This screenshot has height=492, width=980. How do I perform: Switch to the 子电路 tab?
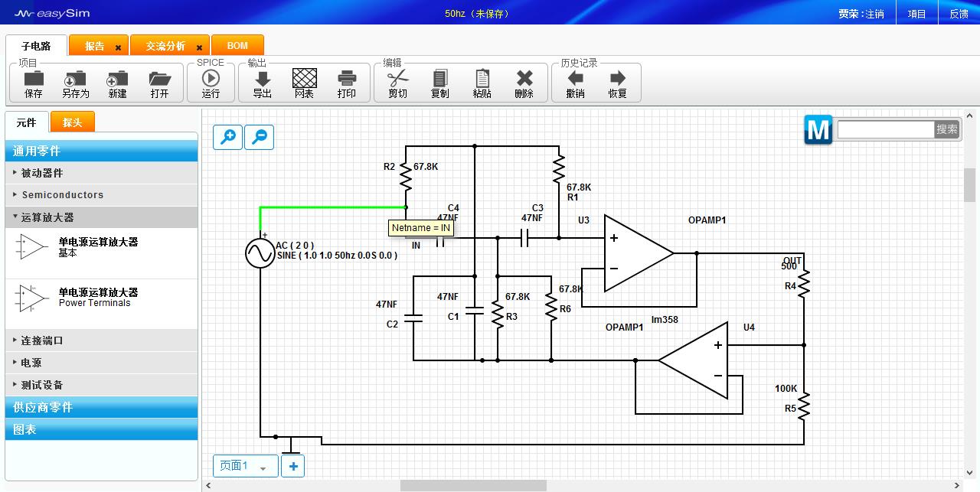[36, 46]
